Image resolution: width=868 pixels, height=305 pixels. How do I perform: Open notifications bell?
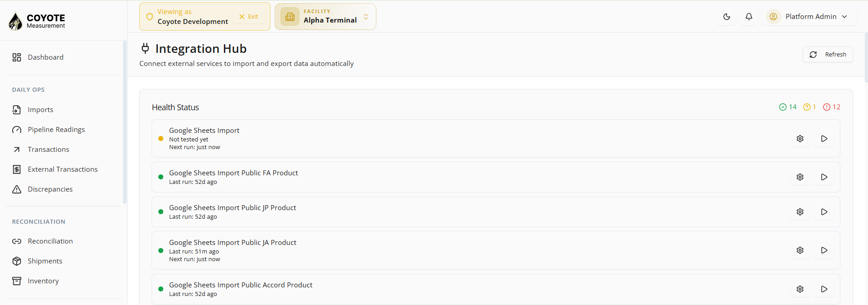pyautogui.click(x=749, y=17)
